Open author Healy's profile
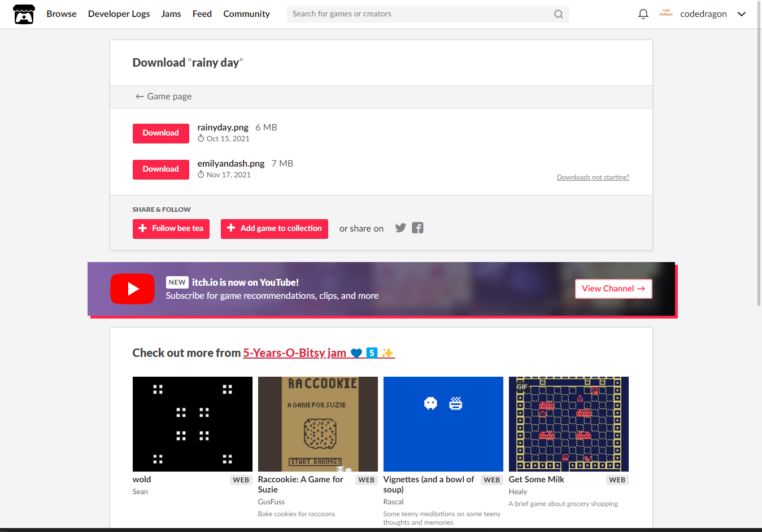 coord(518,492)
